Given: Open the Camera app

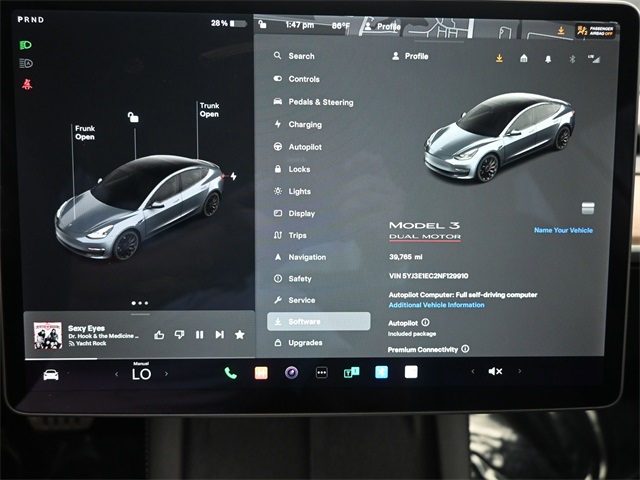Looking at the screenshot, I should pyautogui.click(x=291, y=372).
